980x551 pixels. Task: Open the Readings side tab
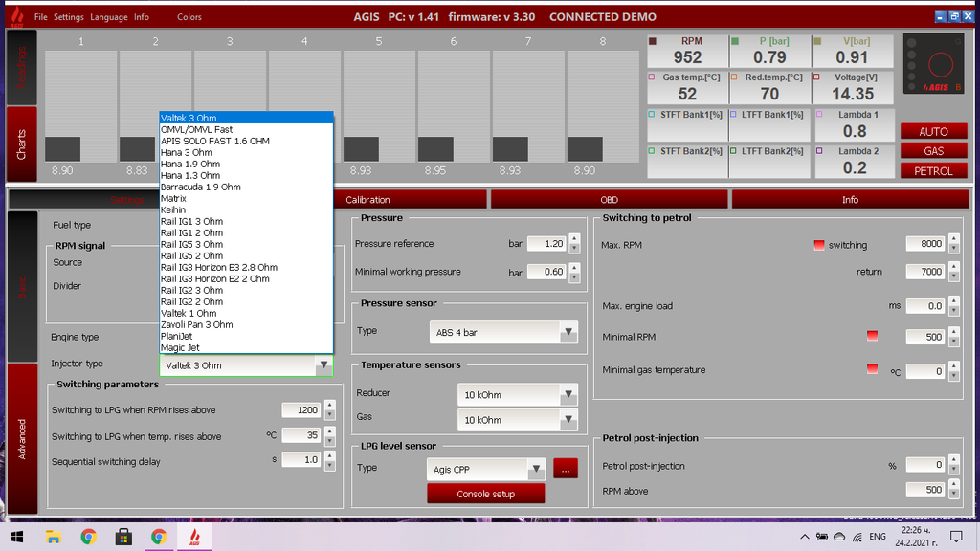[21, 68]
